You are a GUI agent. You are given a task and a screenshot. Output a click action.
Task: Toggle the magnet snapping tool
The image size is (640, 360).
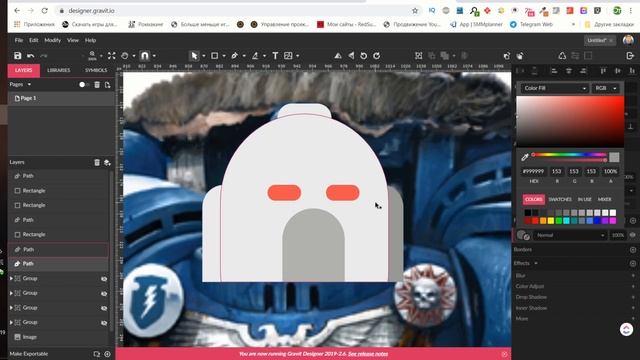coord(145,56)
